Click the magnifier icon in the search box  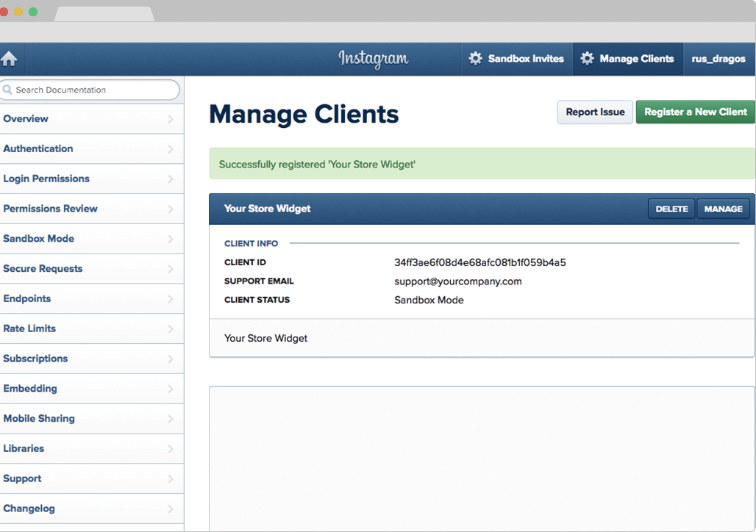8,90
